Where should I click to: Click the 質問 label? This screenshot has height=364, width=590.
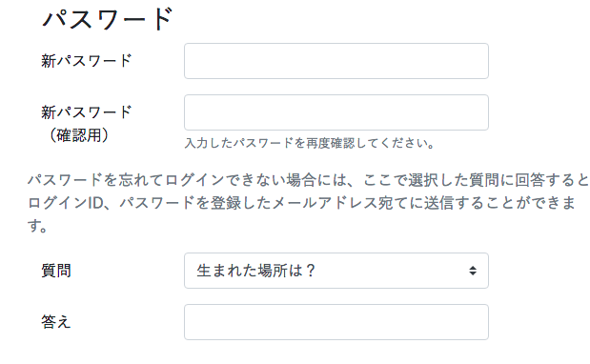(x=56, y=271)
